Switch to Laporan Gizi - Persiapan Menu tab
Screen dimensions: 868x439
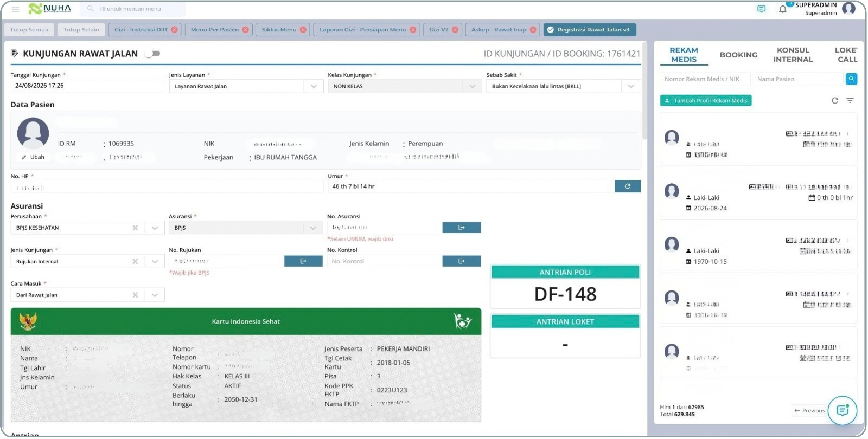tap(362, 30)
